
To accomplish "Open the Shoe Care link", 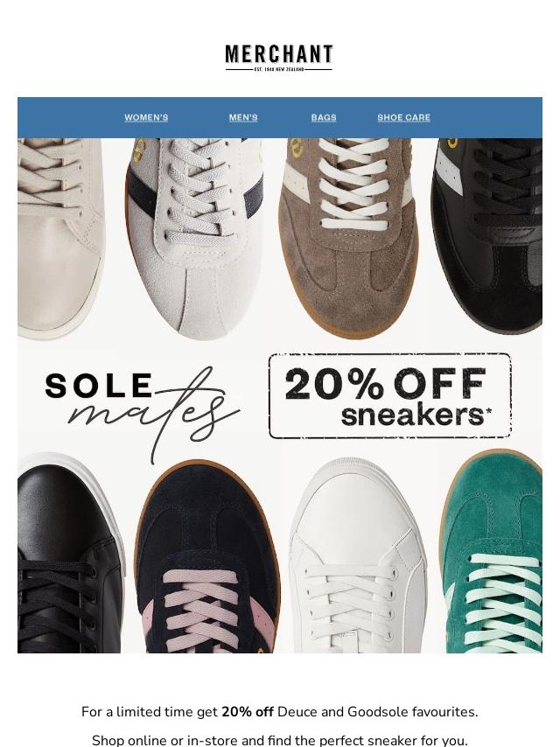I will (x=403, y=117).
